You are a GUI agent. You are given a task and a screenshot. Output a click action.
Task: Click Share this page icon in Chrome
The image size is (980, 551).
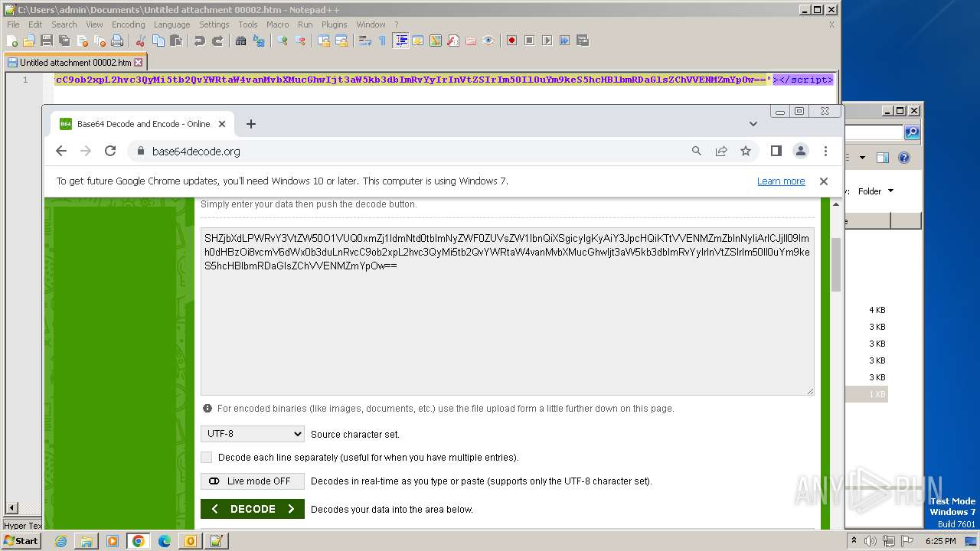721,152
